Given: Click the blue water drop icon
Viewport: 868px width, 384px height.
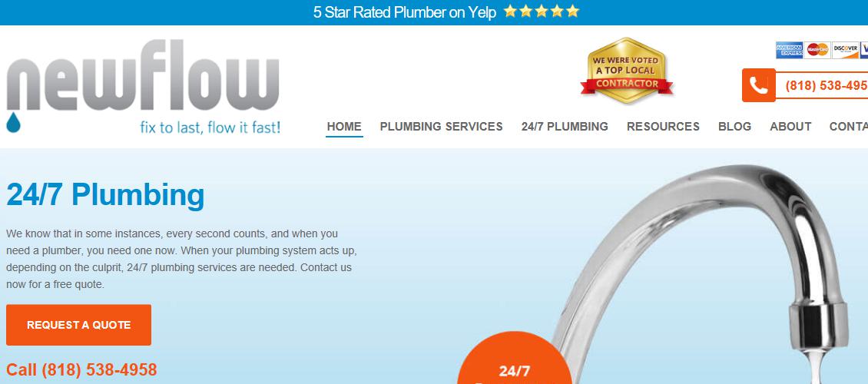Looking at the screenshot, I should (x=13, y=122).
